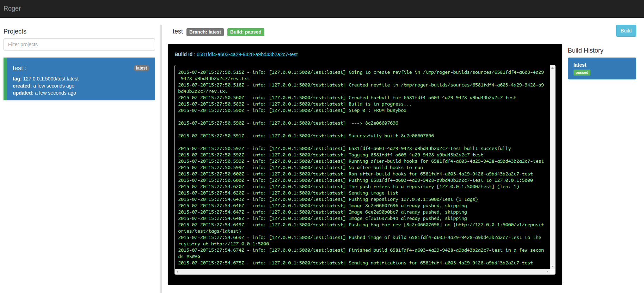The height and width of the screenshot is (293, 644).
Task: Select the latest entry in Build History
Action: [602, 68]
